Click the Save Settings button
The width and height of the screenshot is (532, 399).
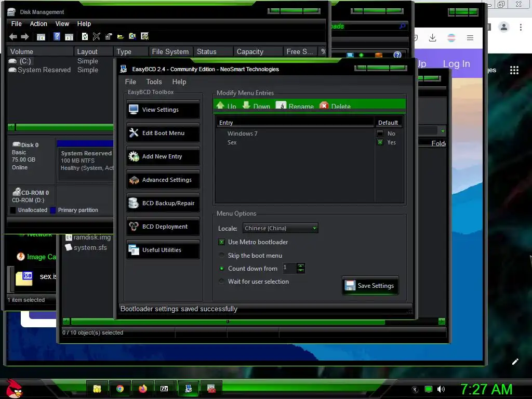(370, 285)
